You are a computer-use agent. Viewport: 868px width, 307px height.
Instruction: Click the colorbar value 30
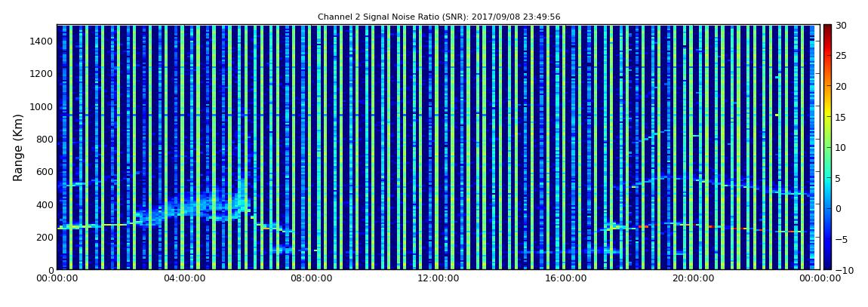[841, 26]
